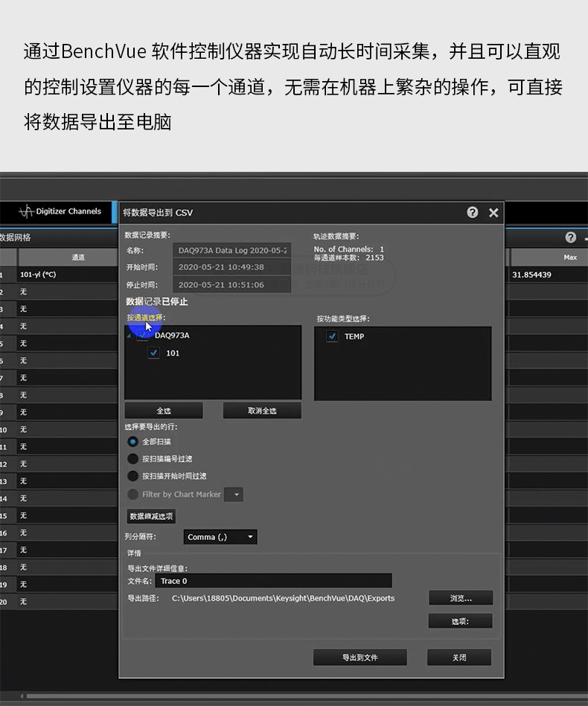Click the 取消全选 deselect-all button
Screen dimensions: 588x706
point(262,411)
